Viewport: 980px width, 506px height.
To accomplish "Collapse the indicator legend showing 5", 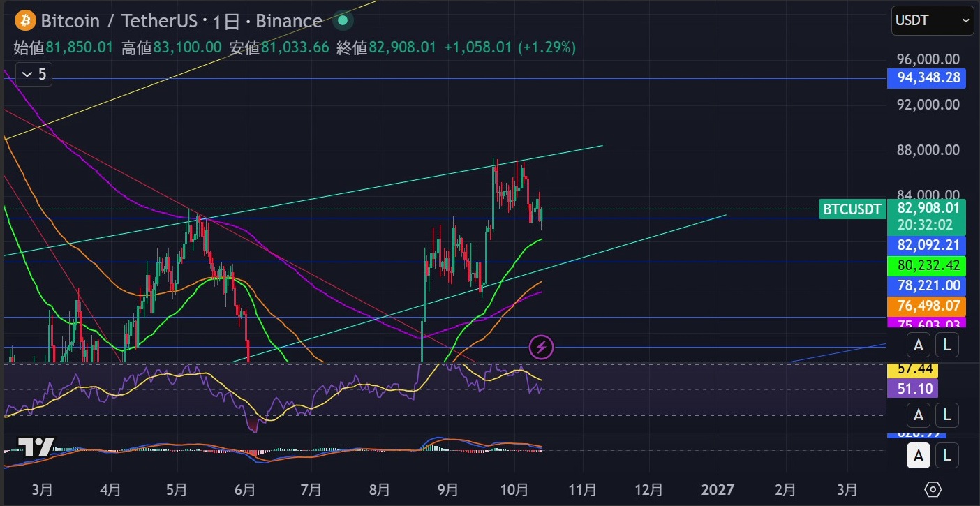I will pos(34,74).
